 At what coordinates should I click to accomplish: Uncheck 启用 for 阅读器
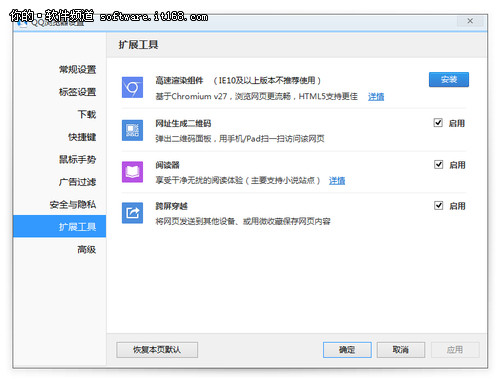[438, 164]
